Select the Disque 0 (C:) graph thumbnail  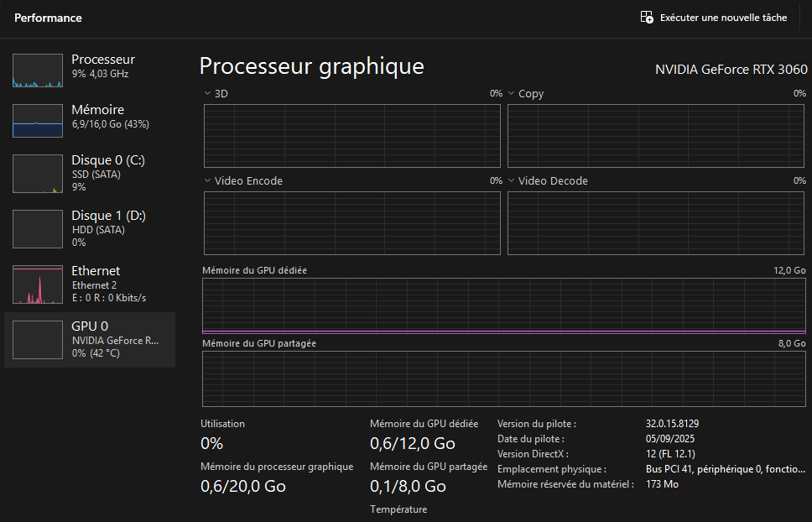pyautogui.click(x=38, y=173)
